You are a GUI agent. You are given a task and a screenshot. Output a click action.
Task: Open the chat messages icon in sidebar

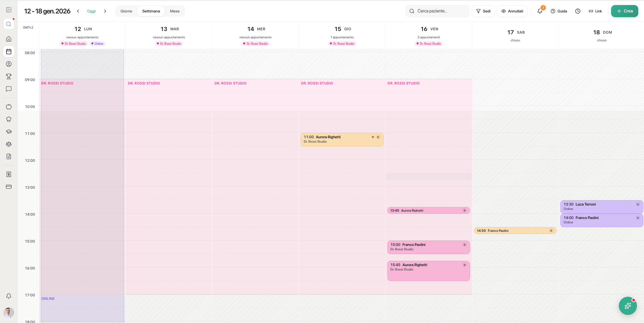point(9,89)
